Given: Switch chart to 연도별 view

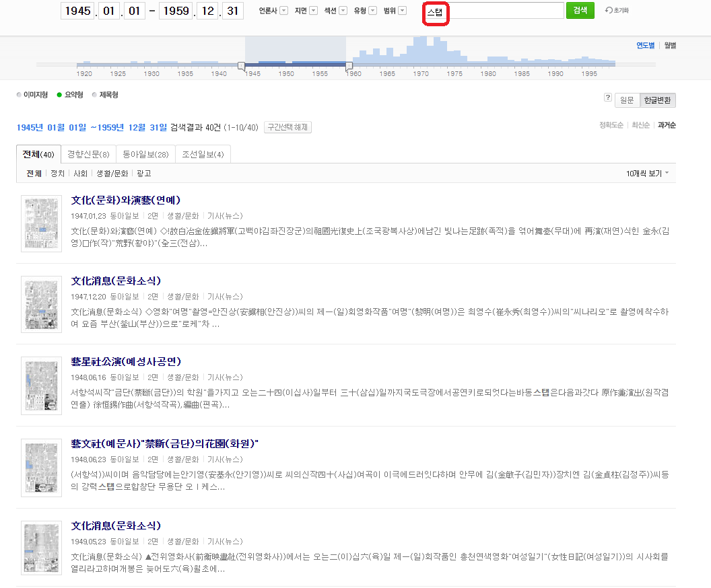Looking at the screenshot, I should [x=645, y=45].
